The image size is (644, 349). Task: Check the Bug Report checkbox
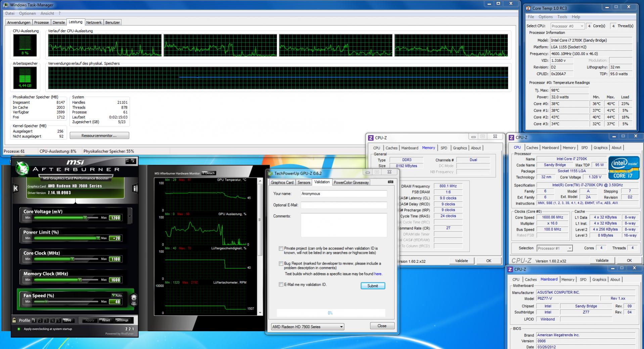[x=281, y=264]
